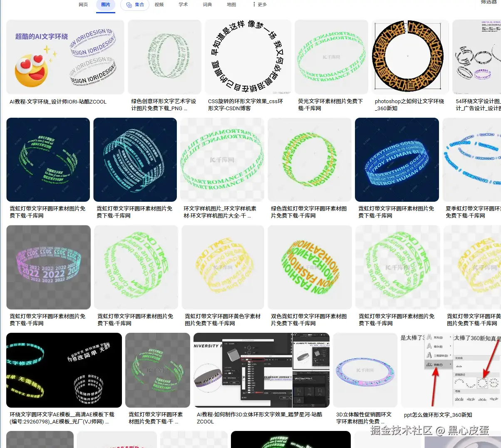
Task: Open link 环文字样机图片_环文字样机素材
Action: (x=220, y=212)
